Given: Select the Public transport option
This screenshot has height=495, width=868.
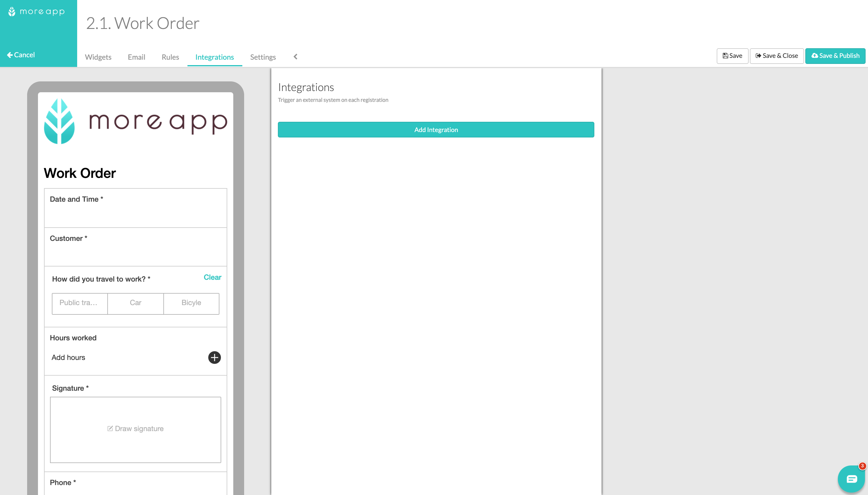Looking at the screenshot, I should tap(79, 303).
